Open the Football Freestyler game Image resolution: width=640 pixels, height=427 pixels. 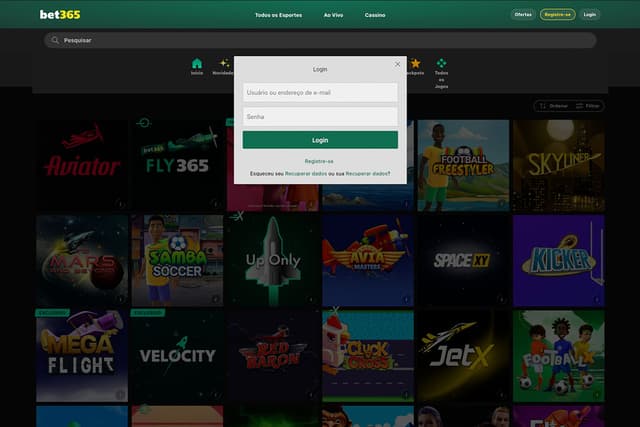coord(463,165)
